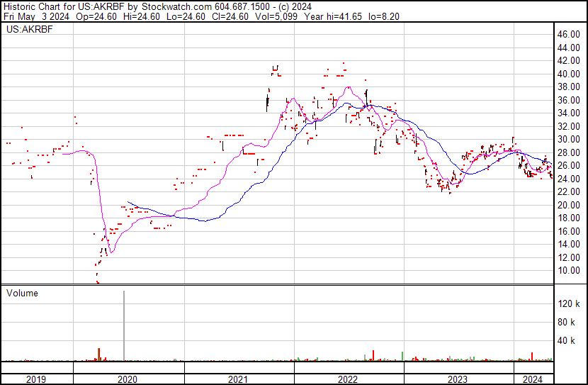Click the tallest gray volume spike in 2020
This screenshot has height=385, width=588.
pyautogui.click(x=125, y=326)
